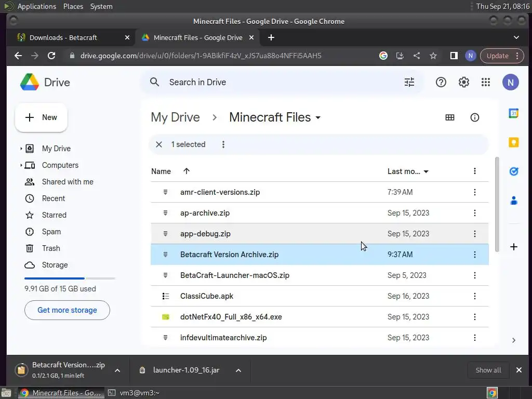Viewport: 532px width, 399px height.
Task: Click the share page icon in the address bar
Action: click(416, 56)
